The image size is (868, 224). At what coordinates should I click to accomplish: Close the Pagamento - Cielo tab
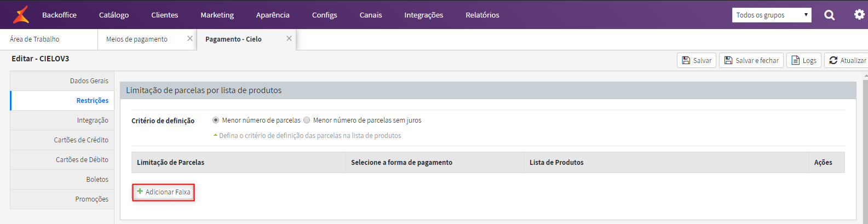tap(289, 38)
